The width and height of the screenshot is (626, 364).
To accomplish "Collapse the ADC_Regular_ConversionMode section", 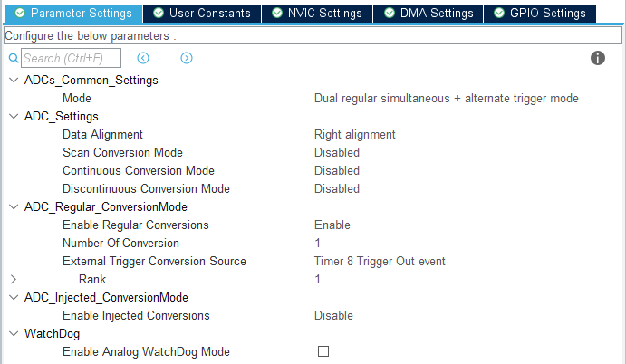I will click(x=13, y=206).
